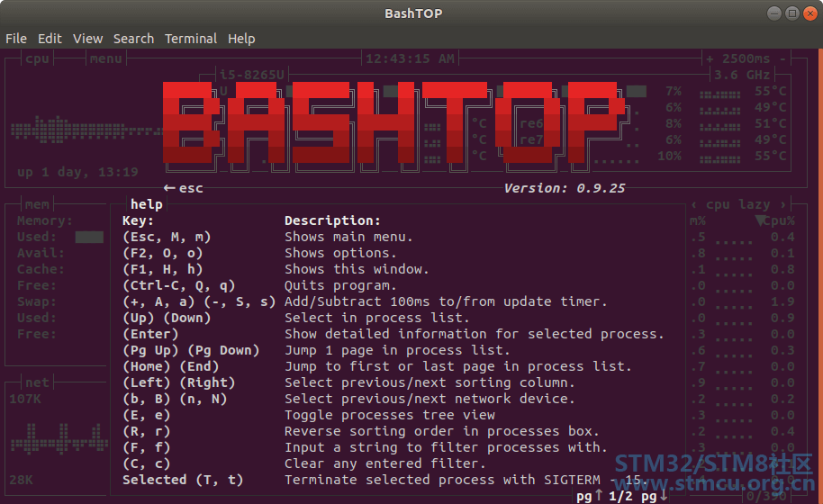Click the pg up arrow pager control
Image resolution: width=823 pixels, height=504 pixels.
click(x=589, y=496)
